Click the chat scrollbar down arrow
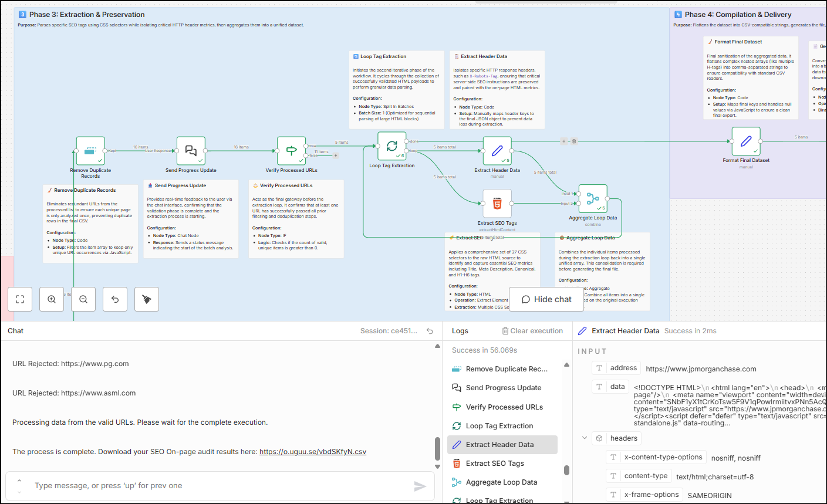 pos(437,466)
